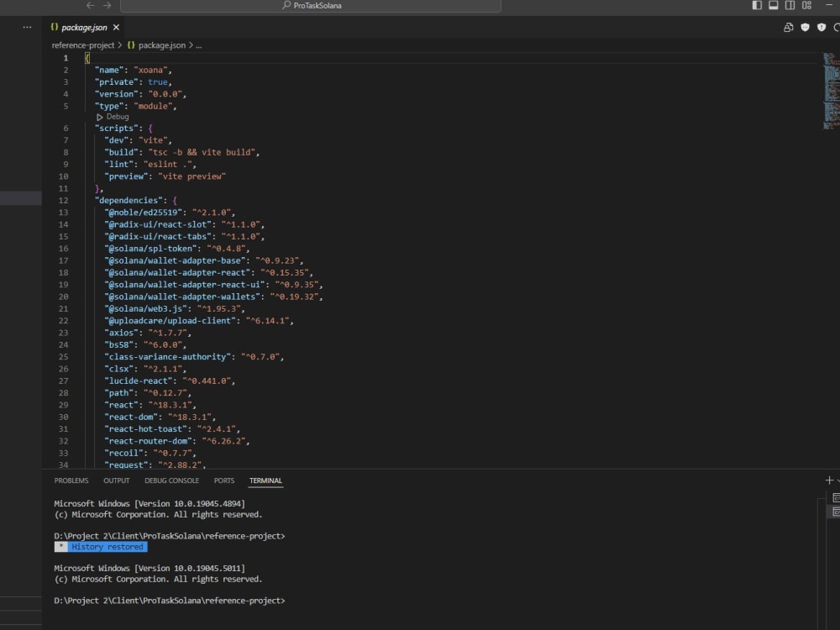840x630 pixels.
Task: Click the last terminal prompt line
Action: coord(170,601)
